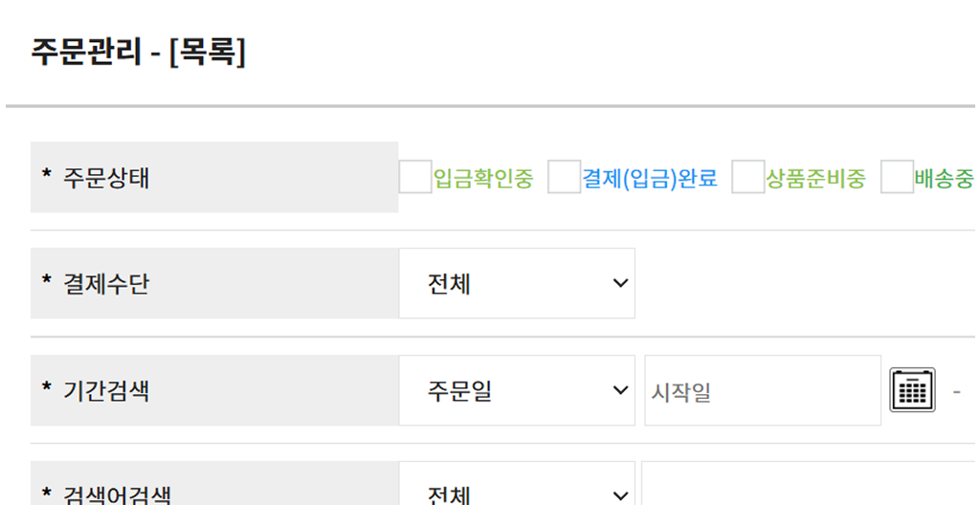Screen dimensions: 980x526
Task: Open the calendar date picker icon
Action: click(912, 390)
